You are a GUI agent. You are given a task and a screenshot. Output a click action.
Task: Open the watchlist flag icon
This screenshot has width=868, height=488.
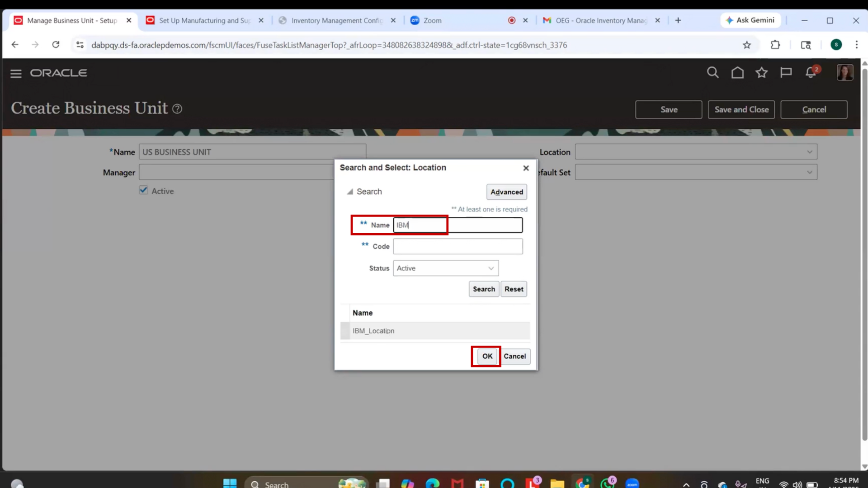[786, 72]
